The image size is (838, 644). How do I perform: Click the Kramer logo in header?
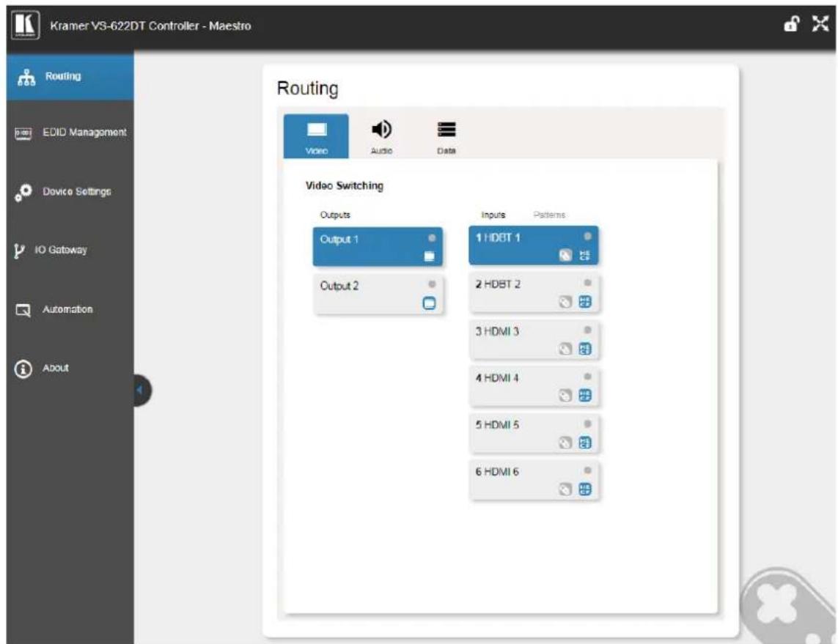click(25, 25)
